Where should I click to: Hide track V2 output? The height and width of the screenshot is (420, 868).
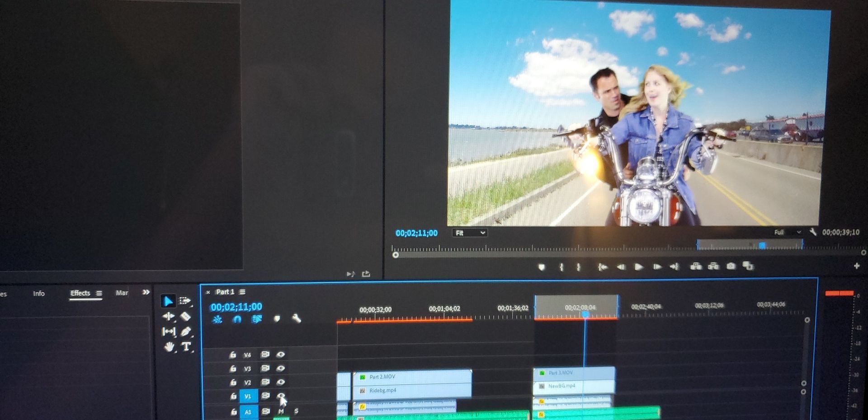click(x=280, y=382)
